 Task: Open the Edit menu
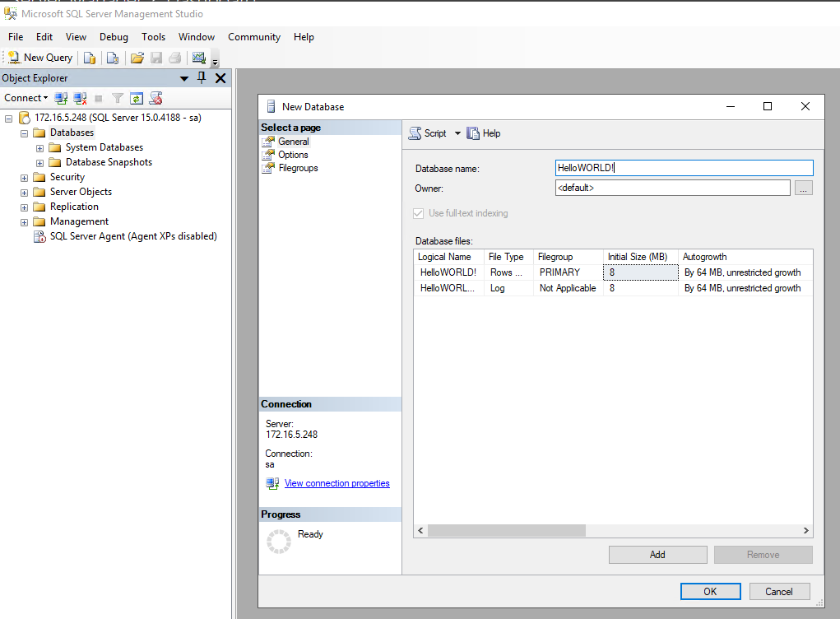click(x=44, y=37)
